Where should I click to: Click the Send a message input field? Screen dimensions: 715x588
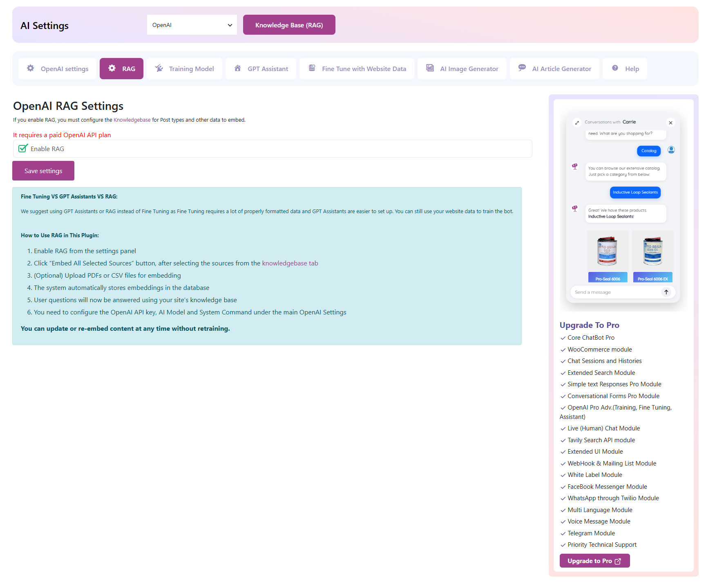[x=615, y=292]
